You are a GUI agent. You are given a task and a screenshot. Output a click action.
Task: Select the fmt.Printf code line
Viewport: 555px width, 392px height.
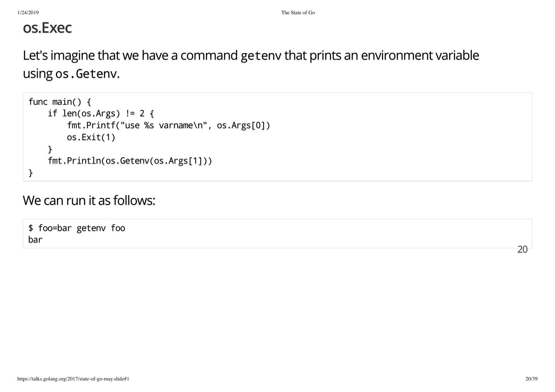click(168, 126)
